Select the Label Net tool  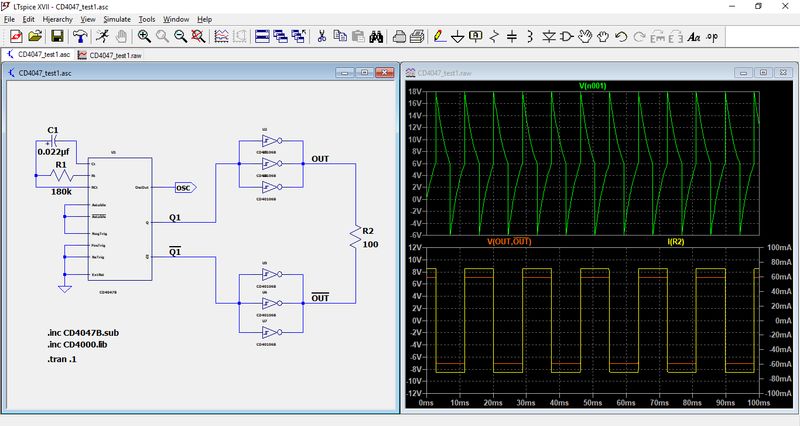pos(476,36)
